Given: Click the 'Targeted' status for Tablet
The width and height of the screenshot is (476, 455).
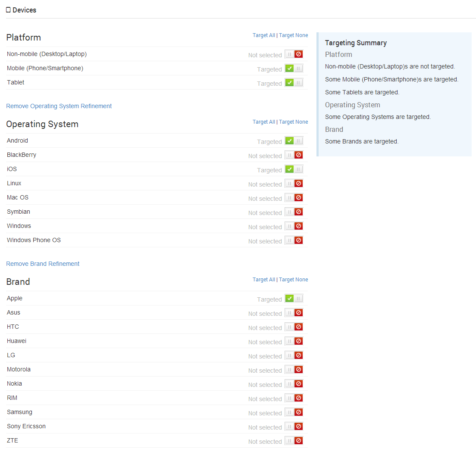Looking at the screenshot, I should point(269,84).
